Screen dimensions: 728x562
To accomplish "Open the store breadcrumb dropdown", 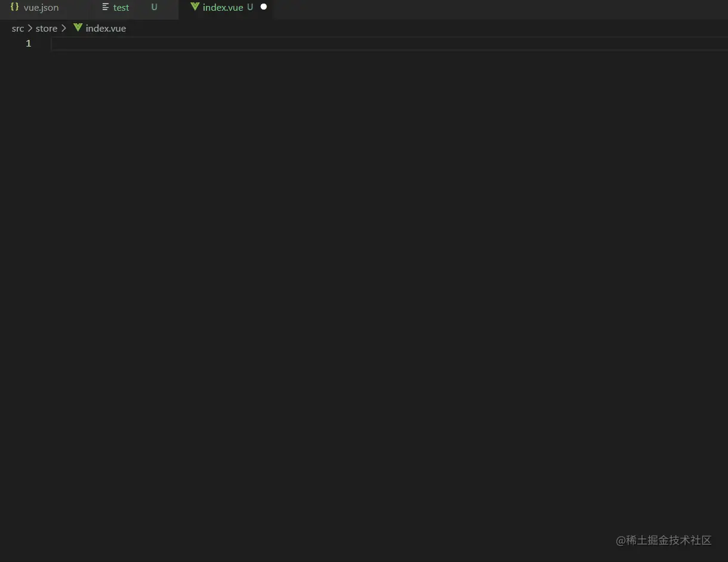I will [46, 28].
